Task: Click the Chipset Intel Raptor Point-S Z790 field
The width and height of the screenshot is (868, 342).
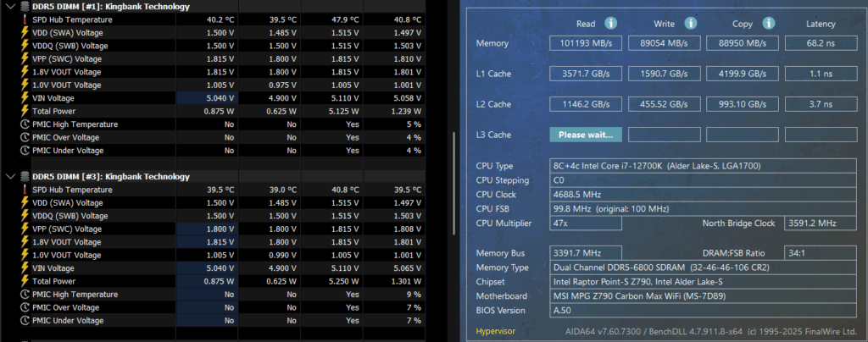Action: pyautogui.click(x=703, y=282)
